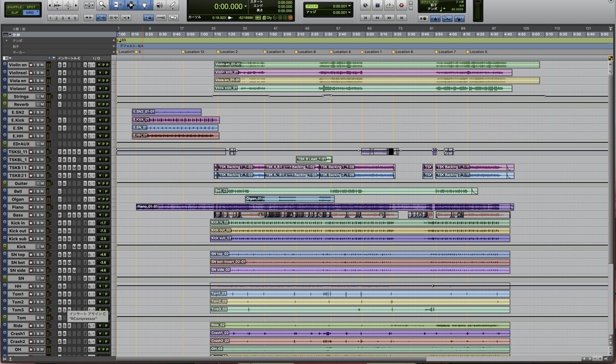Record-enable the E.SN track
This screenshot has height=364, width=616.
[x=31, y=128]
